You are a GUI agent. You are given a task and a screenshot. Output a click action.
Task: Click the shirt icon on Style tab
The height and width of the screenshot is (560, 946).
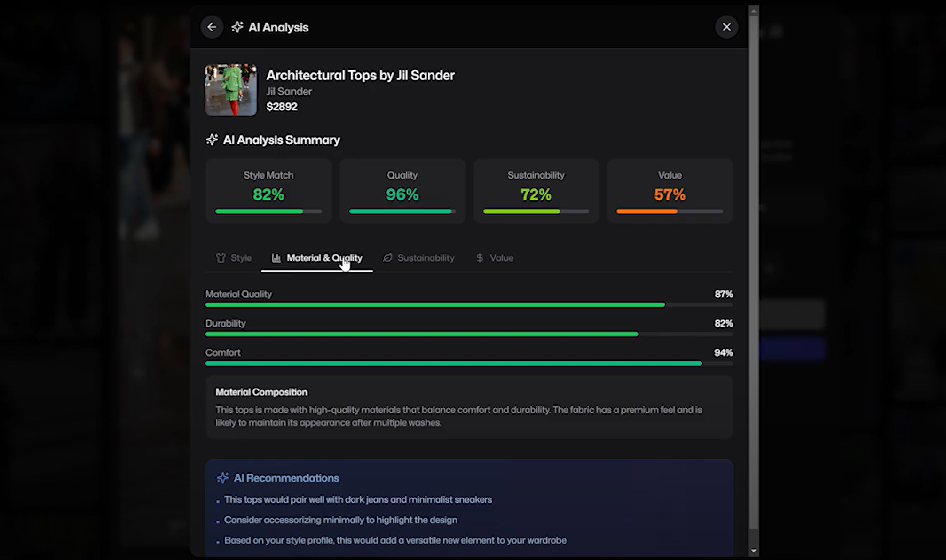point(221,258)
